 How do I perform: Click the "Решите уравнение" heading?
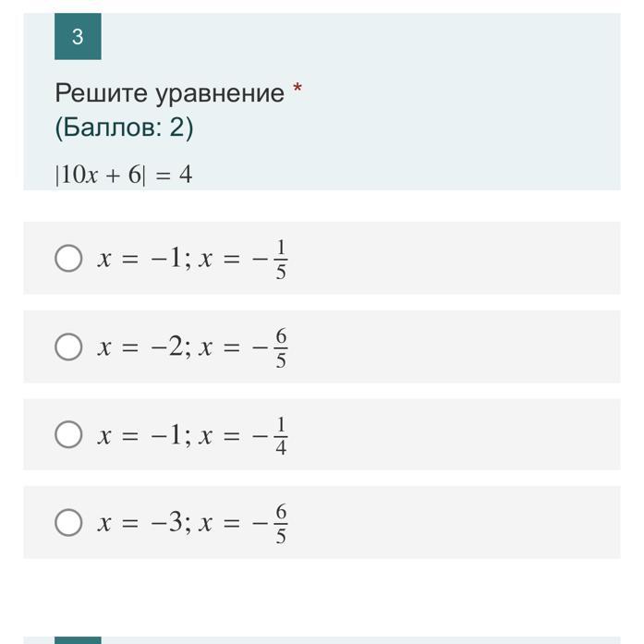pyautogui.click(x=170, y=93)
